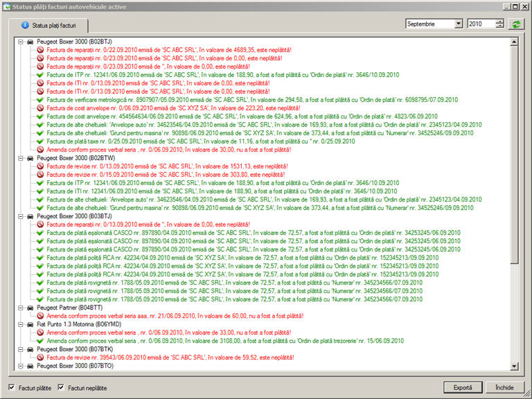The width and height of the screenshot is (532, 399).
Task: Click the car icon of Peugeot Partner (B04BTT)
Action: [30, 307]
